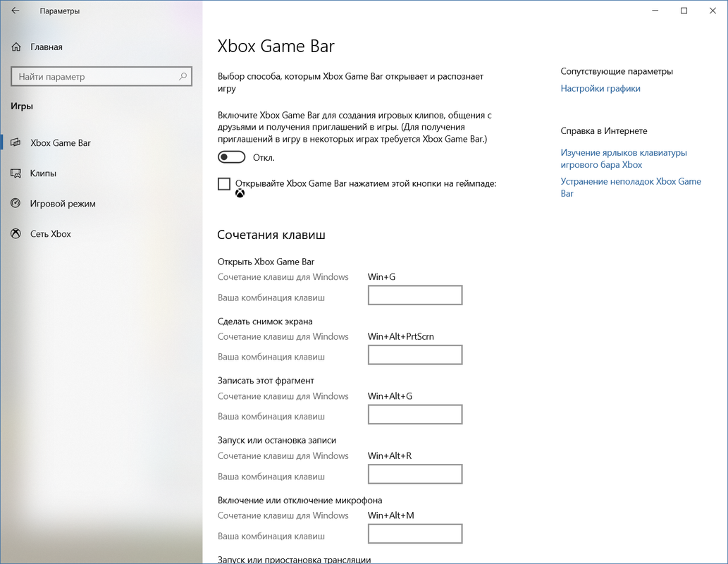Open the Клипы section
Screen dimensions: 728x564
point(101,173)
